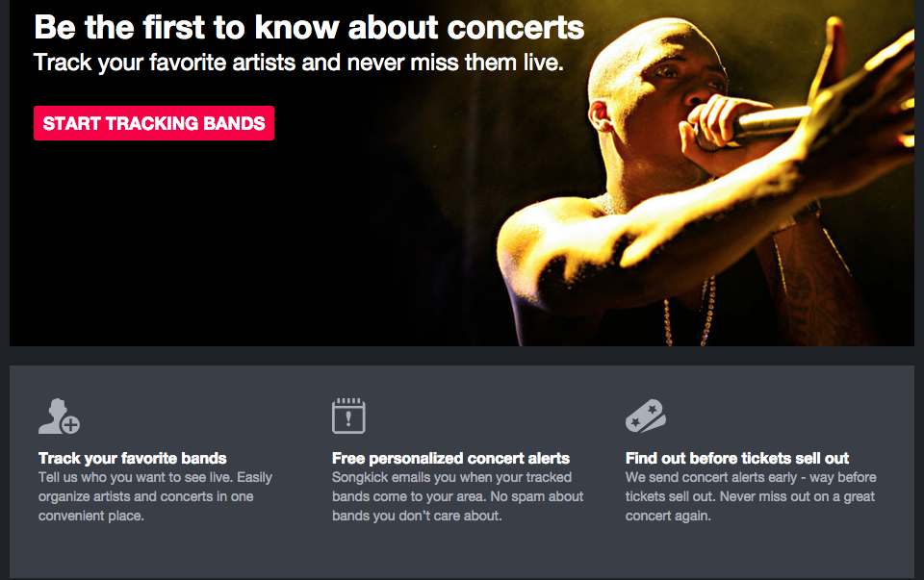Click the 'Find out before tickets sell out' heading
Screen dimensions: 924x580
(737, 458)
